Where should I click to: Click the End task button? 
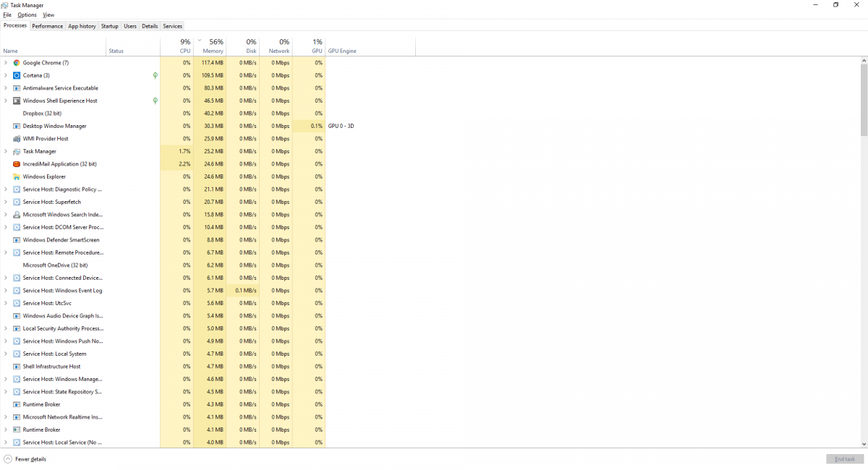tap(845, 459)
